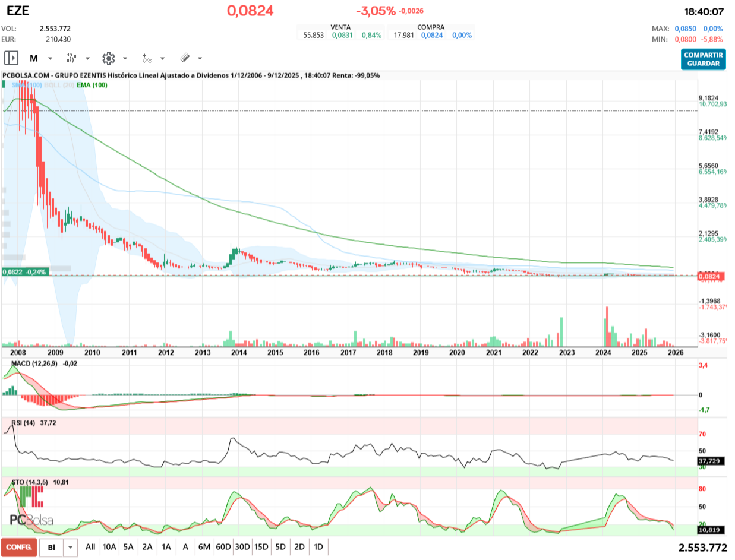Open the gear settings icon
This screenshot has height=560, width=735.
tap(108, 58)
